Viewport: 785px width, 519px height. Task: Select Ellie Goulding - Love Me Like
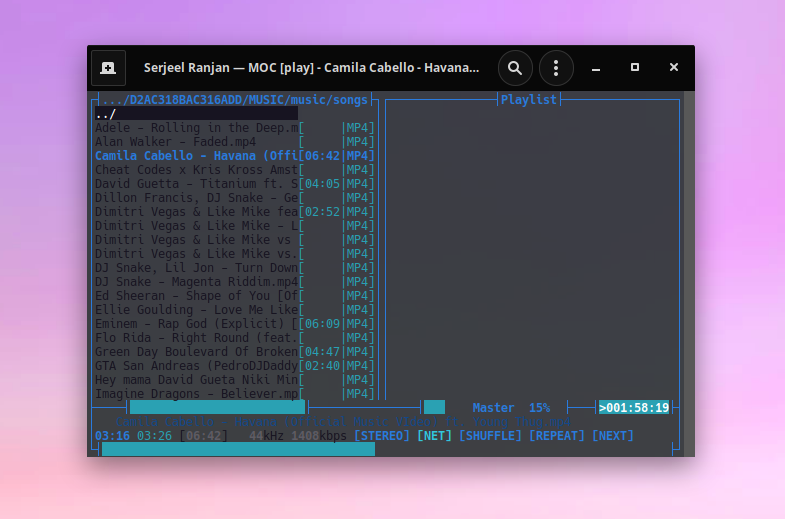(234, 310)
